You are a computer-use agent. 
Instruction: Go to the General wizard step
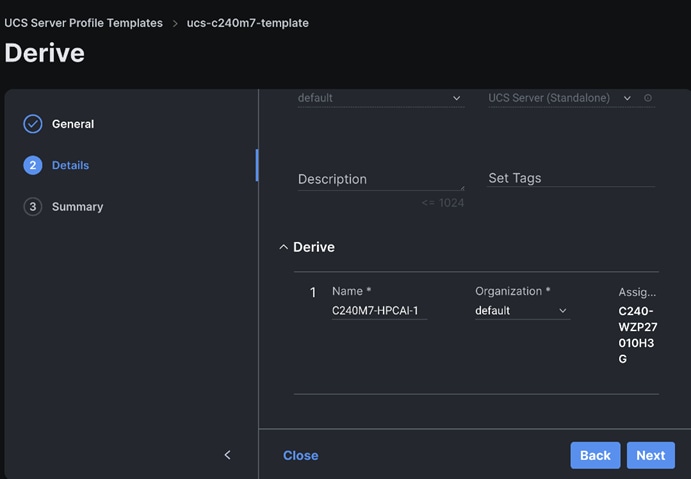73,124
